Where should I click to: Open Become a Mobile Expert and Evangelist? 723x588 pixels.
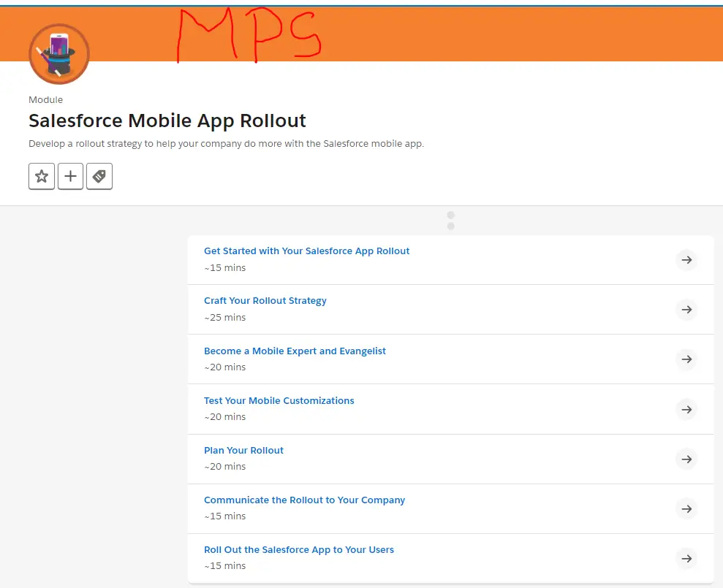295,351
